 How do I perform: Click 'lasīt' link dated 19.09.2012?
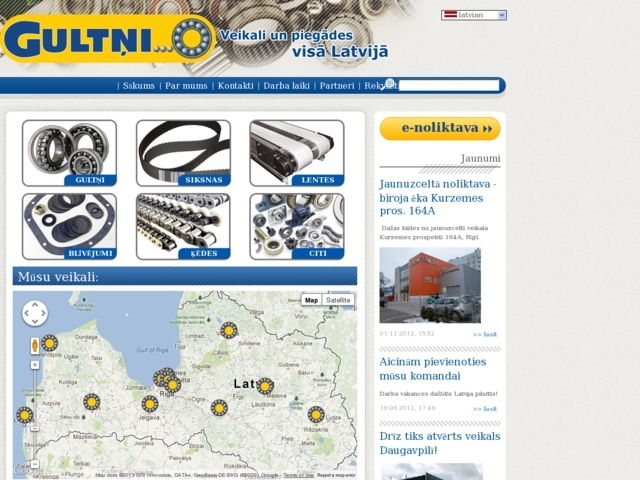(484, 409)
